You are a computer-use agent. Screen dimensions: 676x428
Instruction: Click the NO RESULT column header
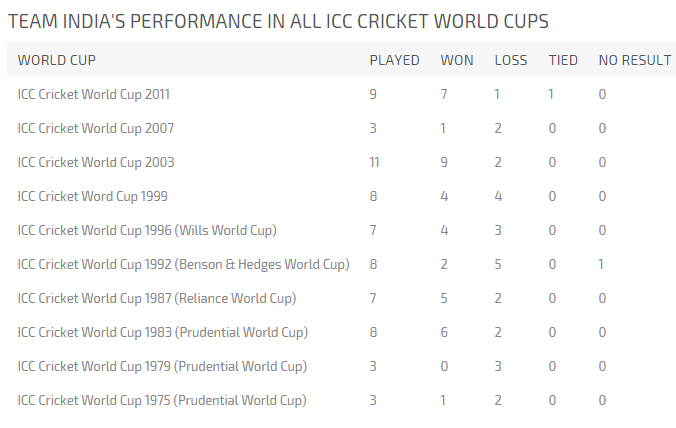[x=634, y=60]
